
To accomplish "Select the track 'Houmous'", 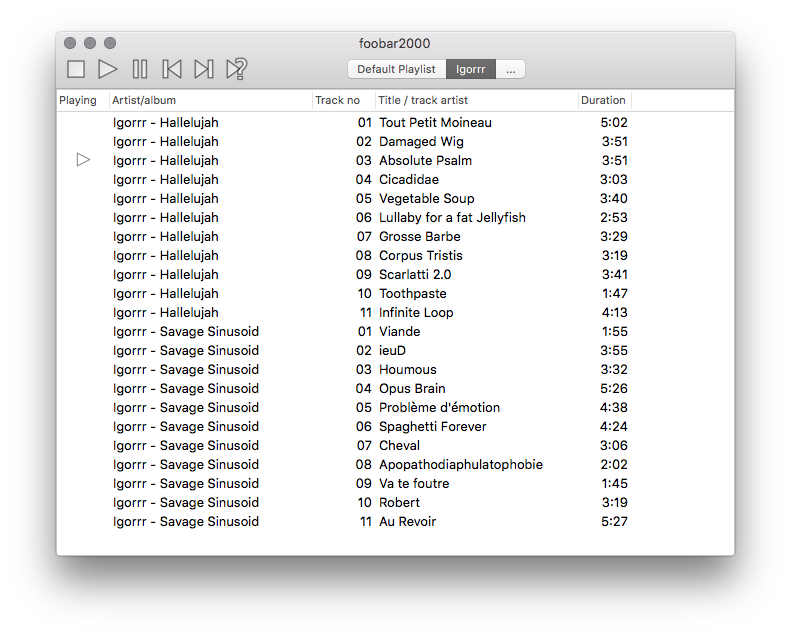I will pos(408,370).
